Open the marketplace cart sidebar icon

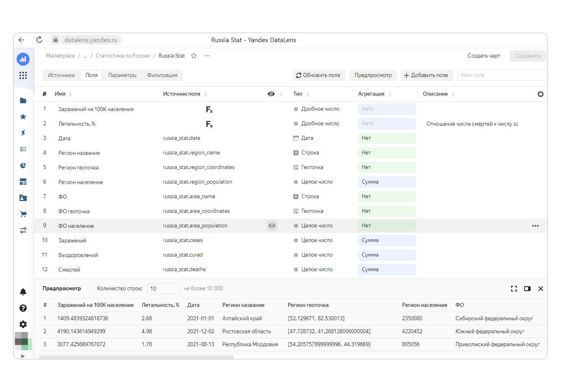(23, 214)
